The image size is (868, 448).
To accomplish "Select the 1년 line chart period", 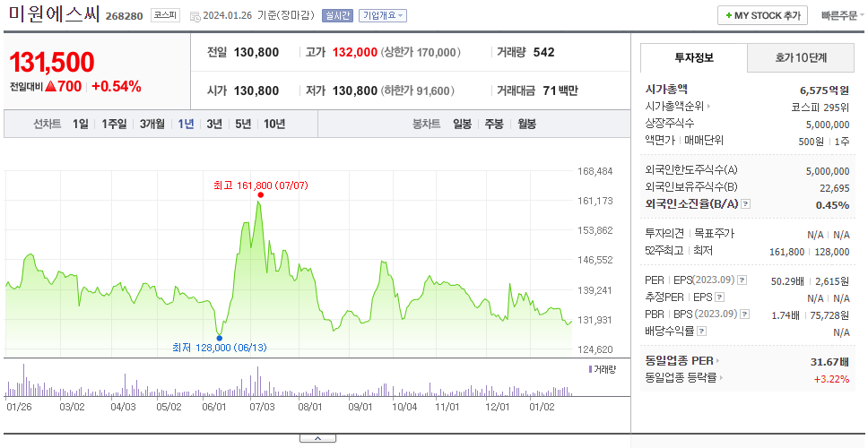I will click(186, 124).
